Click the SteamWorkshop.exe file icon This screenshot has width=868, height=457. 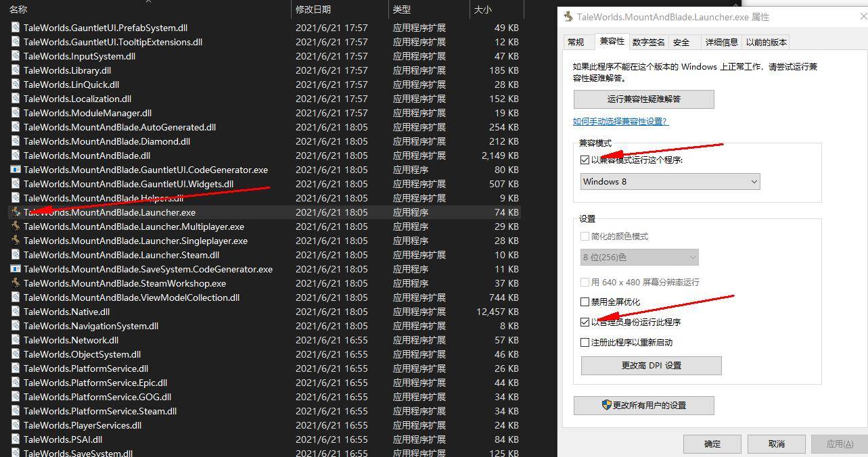(x=16, y=283)
